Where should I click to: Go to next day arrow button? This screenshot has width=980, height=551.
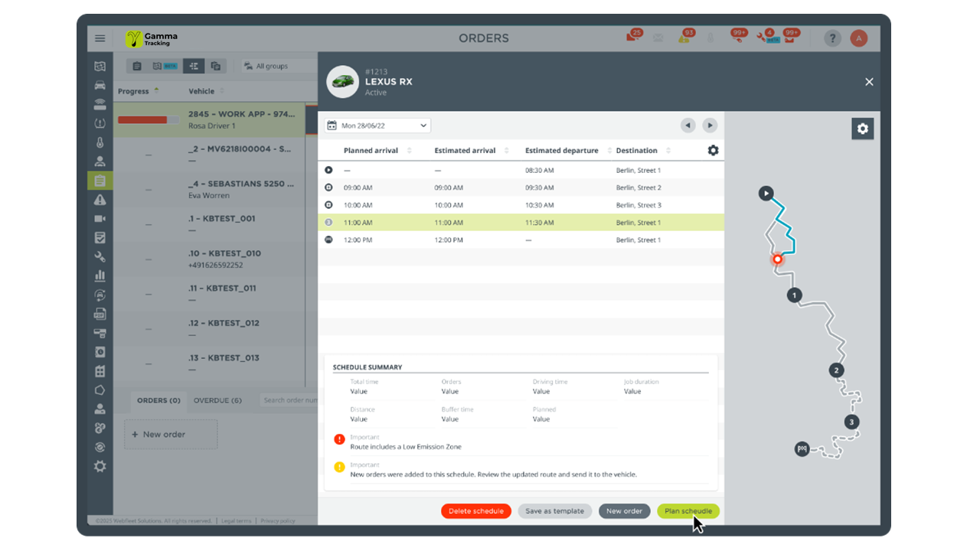click(710, 126)
